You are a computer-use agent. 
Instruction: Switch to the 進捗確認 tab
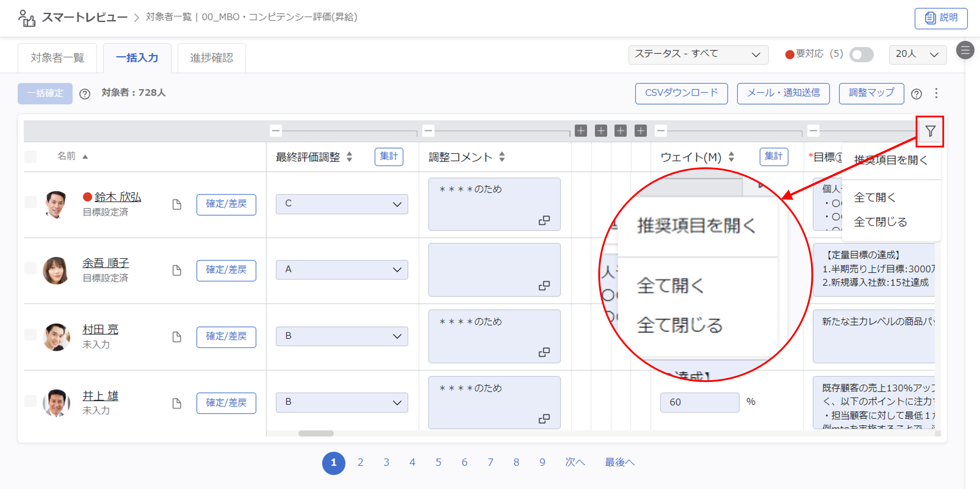coord(212,58)
